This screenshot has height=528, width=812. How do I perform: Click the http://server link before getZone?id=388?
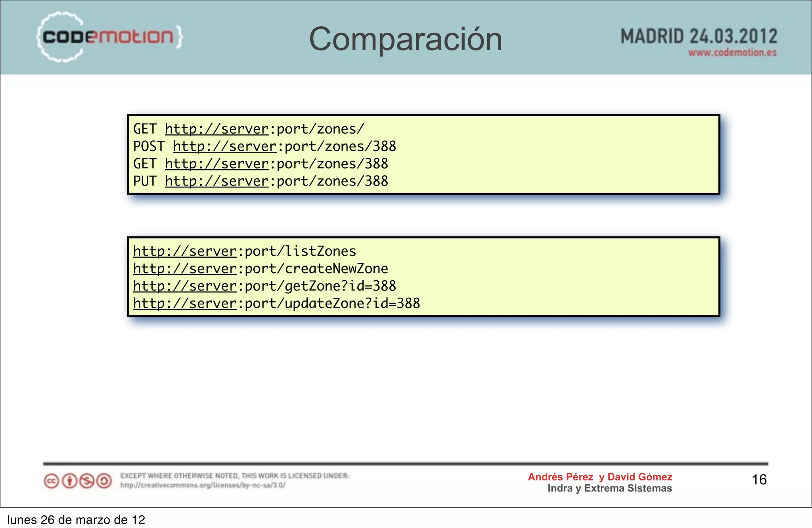click(185, 286)
